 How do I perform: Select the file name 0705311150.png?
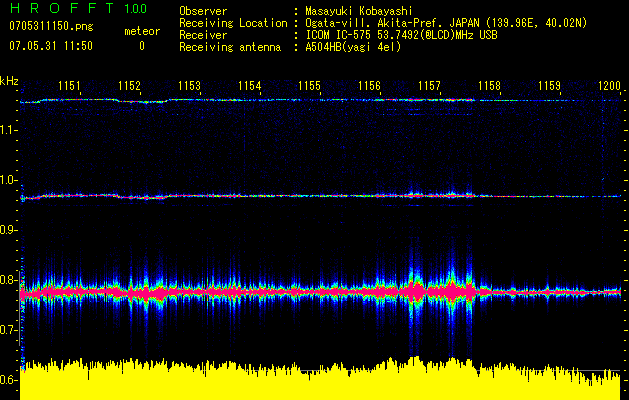51,27
